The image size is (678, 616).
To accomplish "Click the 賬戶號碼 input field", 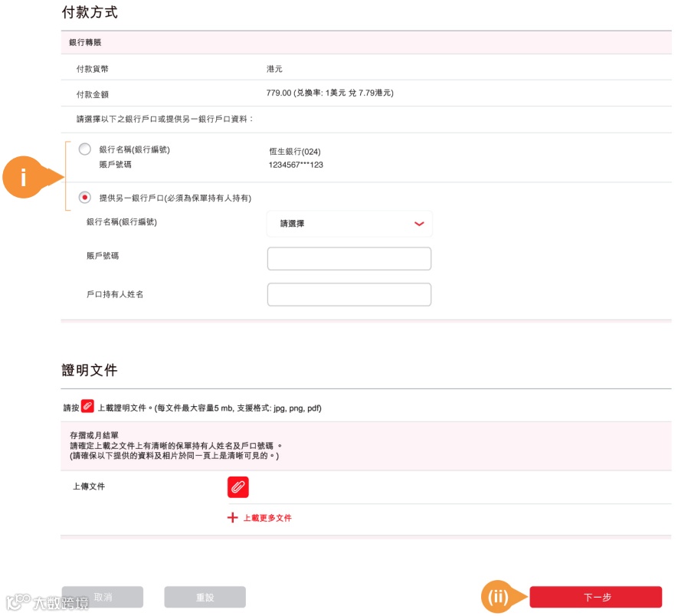I will 349,259.
